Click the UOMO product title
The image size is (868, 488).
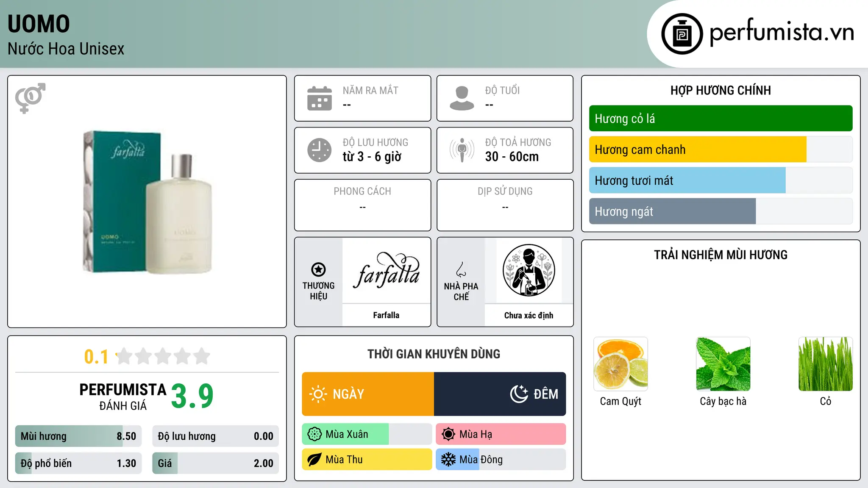click(x=39, y=24)
